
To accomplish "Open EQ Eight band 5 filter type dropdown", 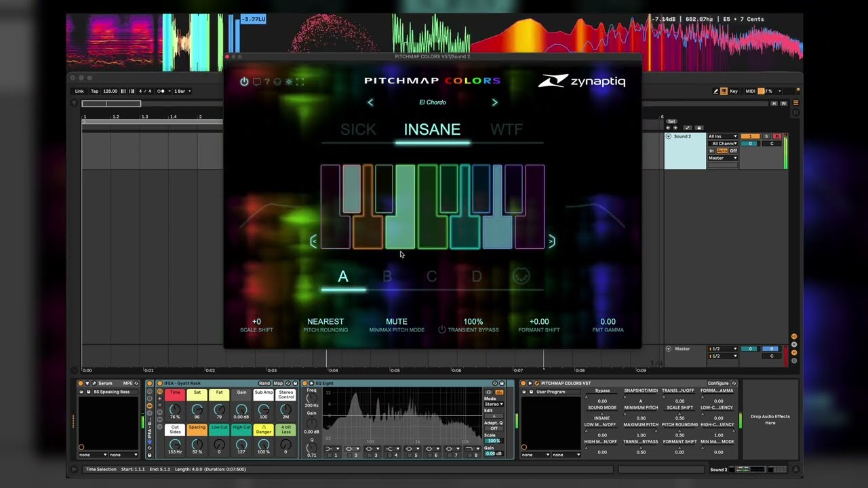I will (x=413, y=449).
